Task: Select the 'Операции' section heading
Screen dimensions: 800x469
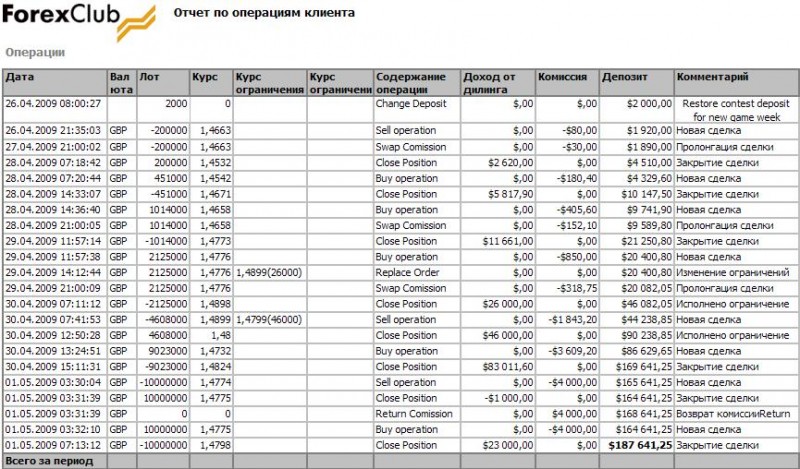Action: (x=35, y=52)
